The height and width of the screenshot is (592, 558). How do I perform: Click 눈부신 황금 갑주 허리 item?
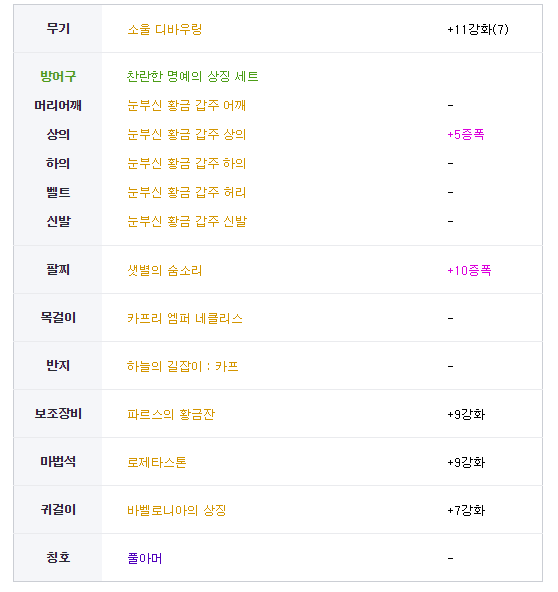(187, 193)
